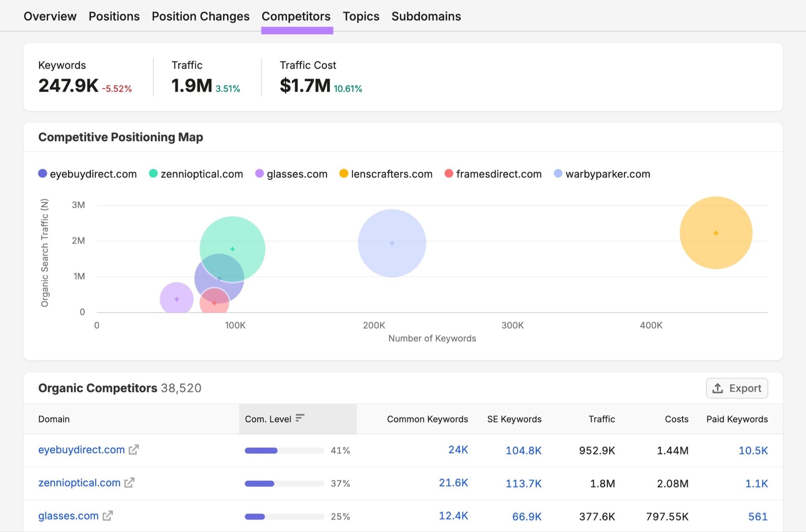
Task: Open the glasses.com domain link
Action: coord(68,515)
